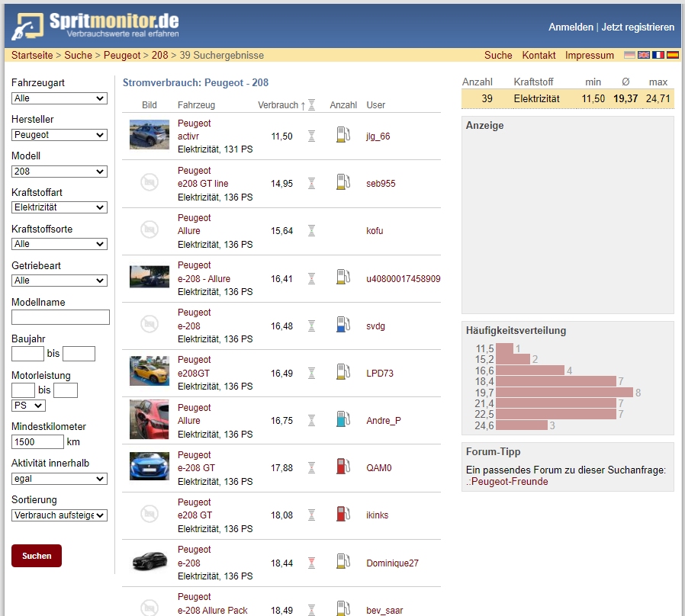Image resolution: width=685 pixels, height=616 pixels.
Task: Click the 19,7 histogram bar
Action: (564, 393)
